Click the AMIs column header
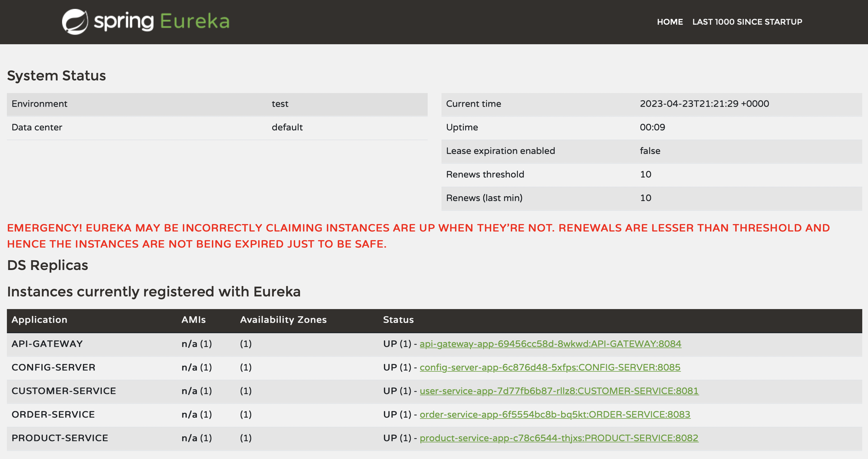Viewport: 868px width, 459px height. 193,320
